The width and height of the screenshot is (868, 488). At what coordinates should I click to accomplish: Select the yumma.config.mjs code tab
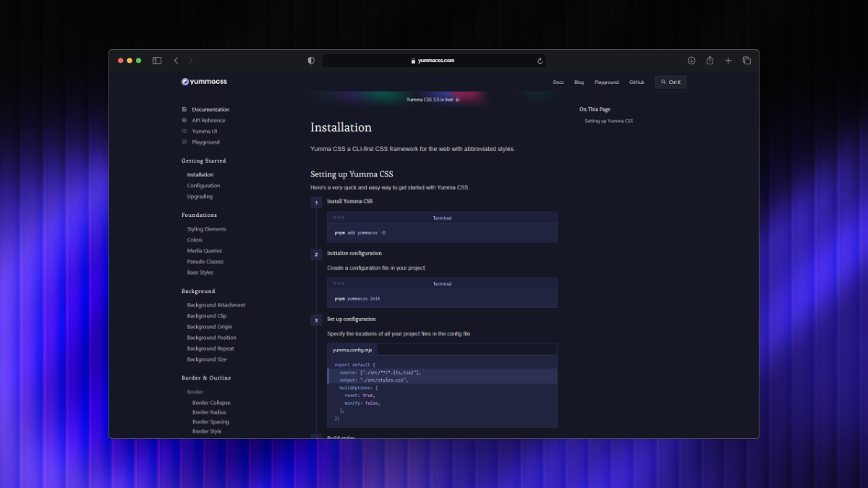tap(352, 350)
